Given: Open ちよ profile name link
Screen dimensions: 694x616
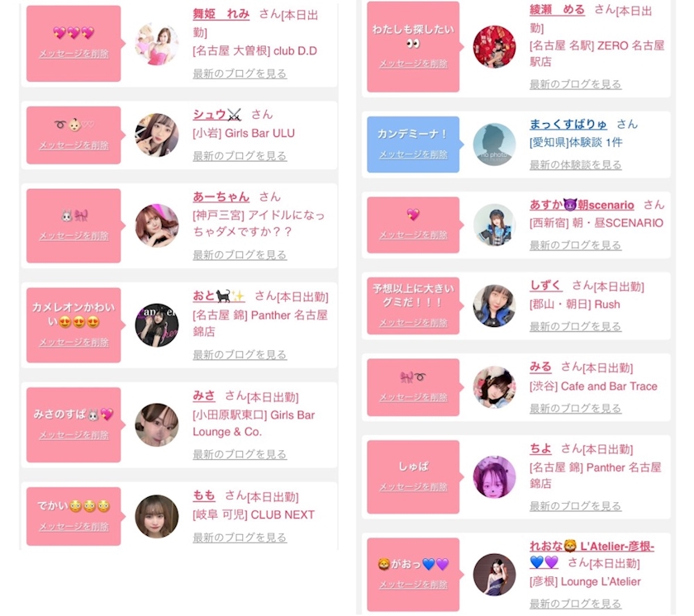Looking at the screenshot, I should [x=540, y=448].
